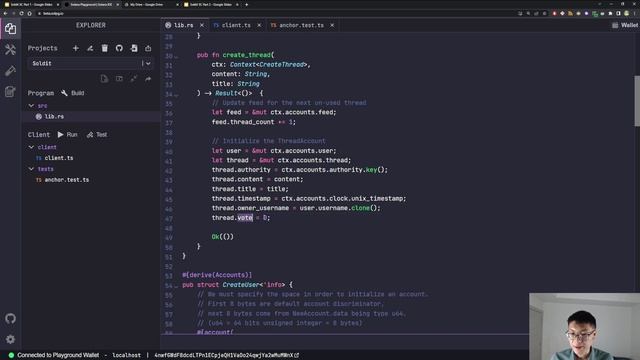
Task: Click the create_thread function name
Action: (247, 55)
